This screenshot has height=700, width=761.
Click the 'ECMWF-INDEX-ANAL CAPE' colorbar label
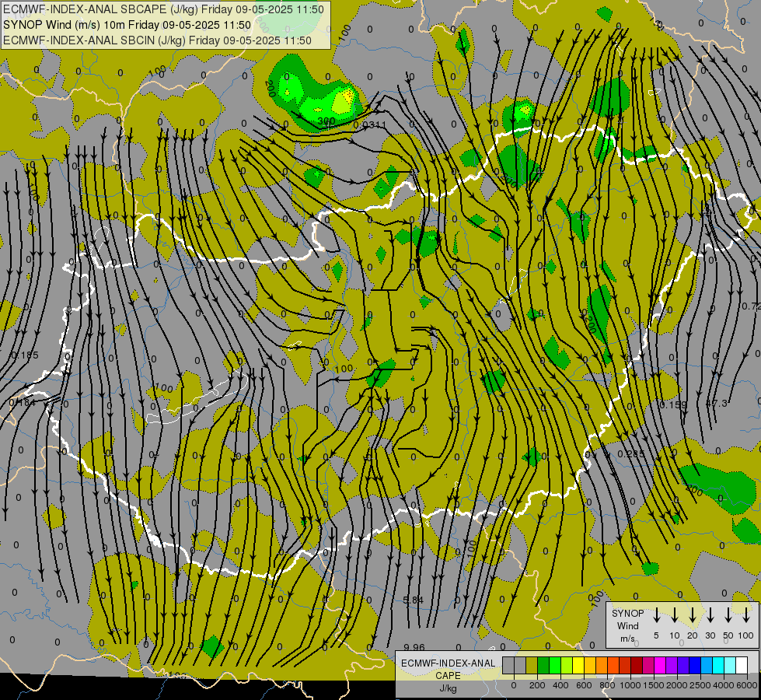[448, 670]
